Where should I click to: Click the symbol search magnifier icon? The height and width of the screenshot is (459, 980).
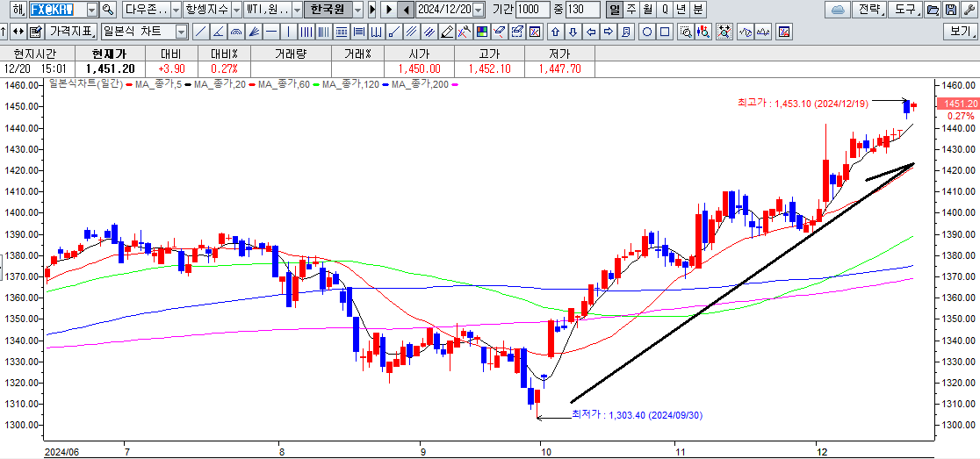(x=108, y=10)
